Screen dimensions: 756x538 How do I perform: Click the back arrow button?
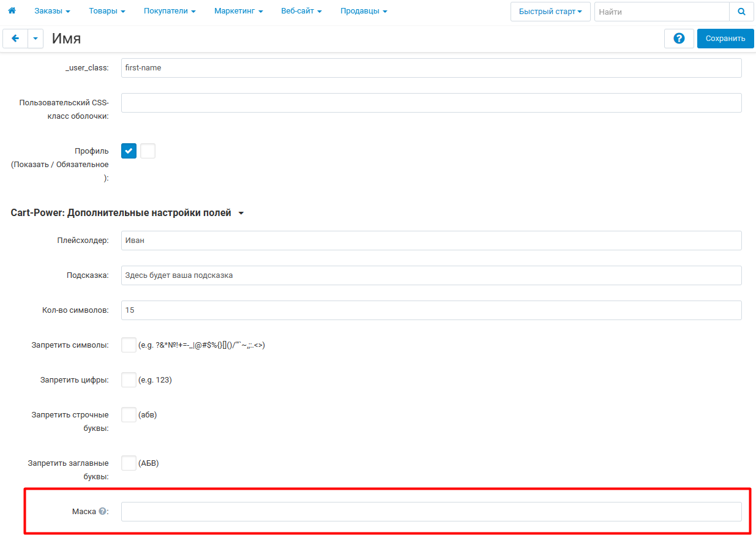point(15,39)
